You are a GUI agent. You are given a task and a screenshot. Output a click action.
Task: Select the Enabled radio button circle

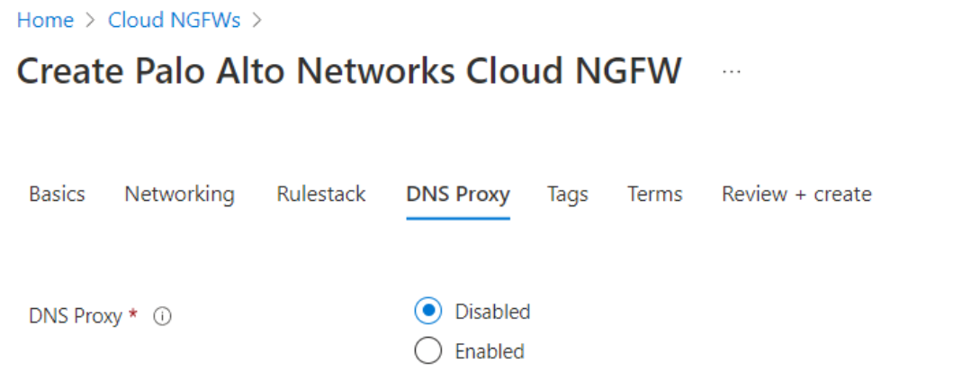pos(428,351)
